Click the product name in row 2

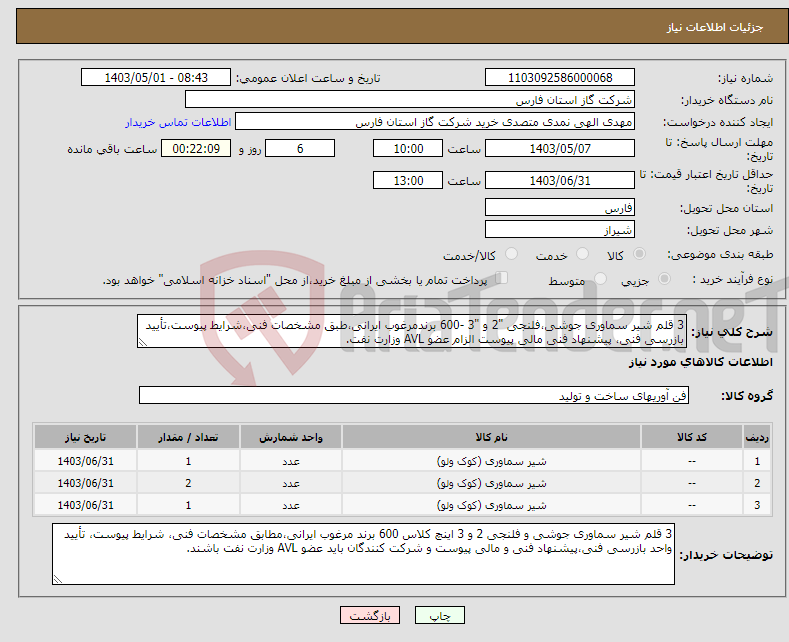click(x=491, y=483)
